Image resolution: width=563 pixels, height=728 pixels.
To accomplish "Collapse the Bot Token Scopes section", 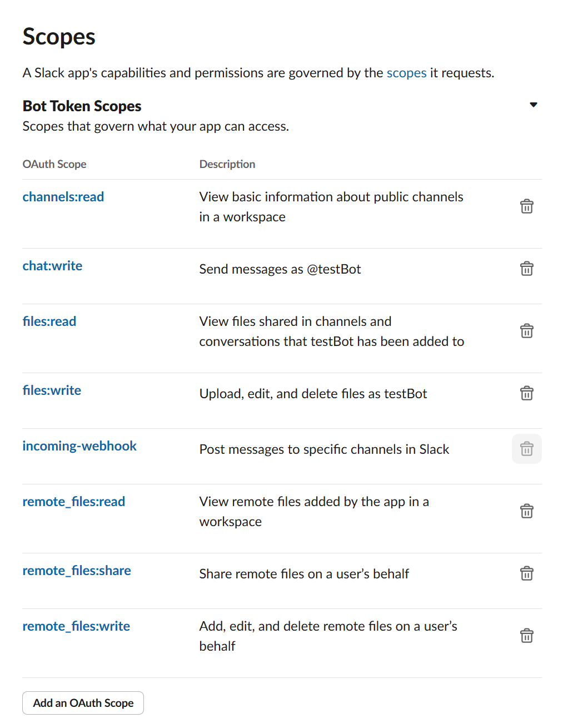I will [534, 105].
